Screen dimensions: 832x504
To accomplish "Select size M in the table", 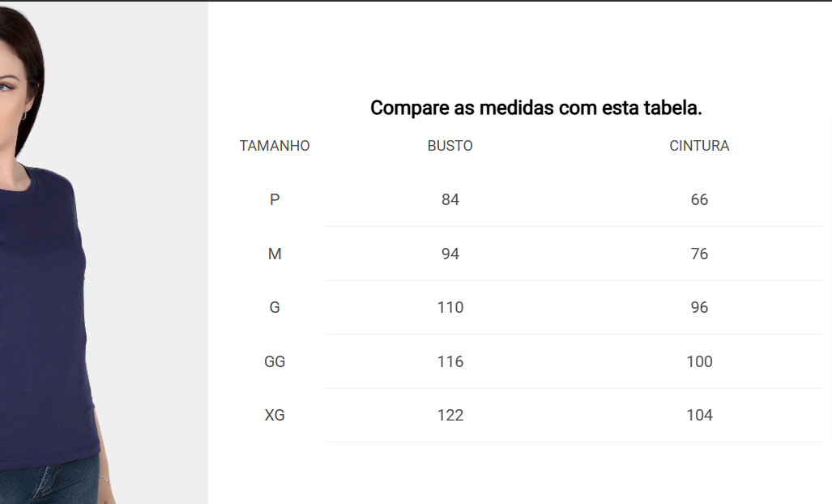I will point(275,254).
